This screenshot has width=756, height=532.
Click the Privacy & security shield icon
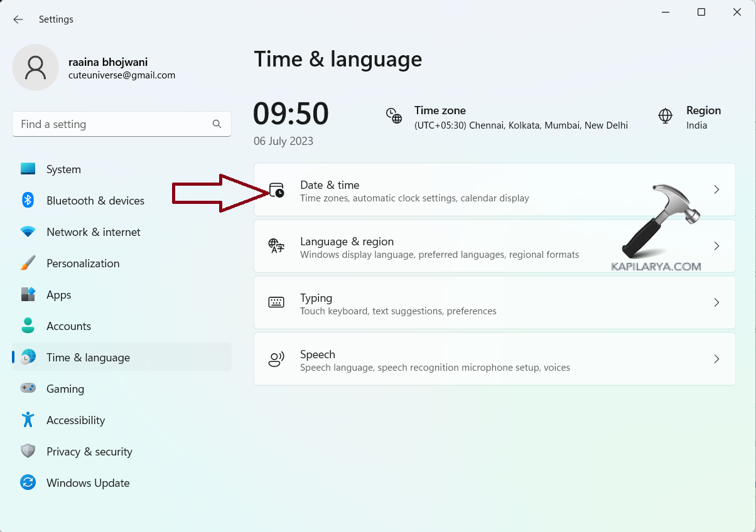(28, 451)
